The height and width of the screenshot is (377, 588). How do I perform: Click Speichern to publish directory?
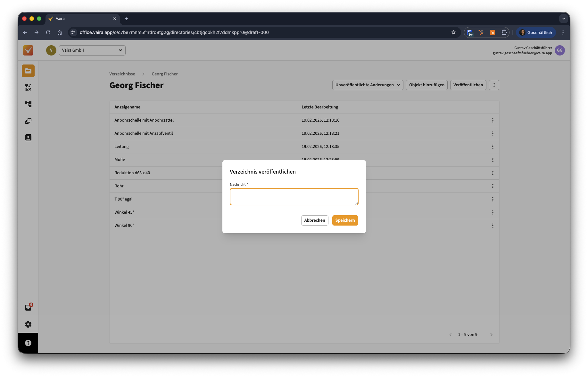(345, 220)
